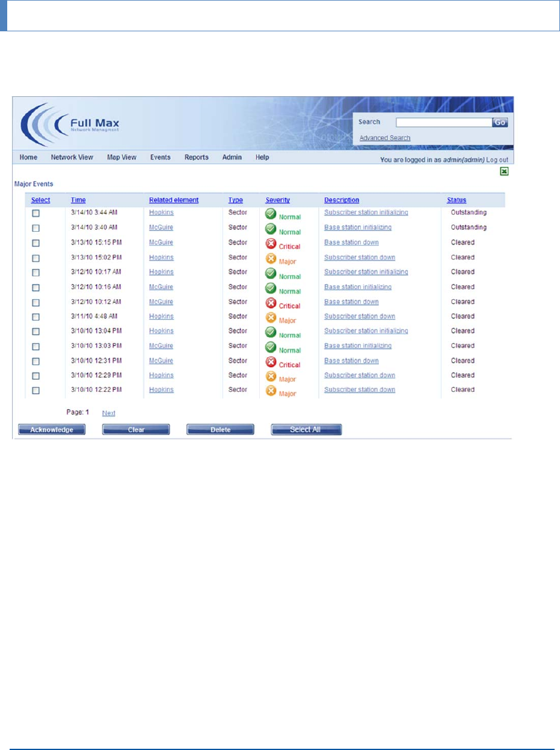Viewport: 560px width, 750px height.
Task: Open the Events menu
Action: [160, 157]
